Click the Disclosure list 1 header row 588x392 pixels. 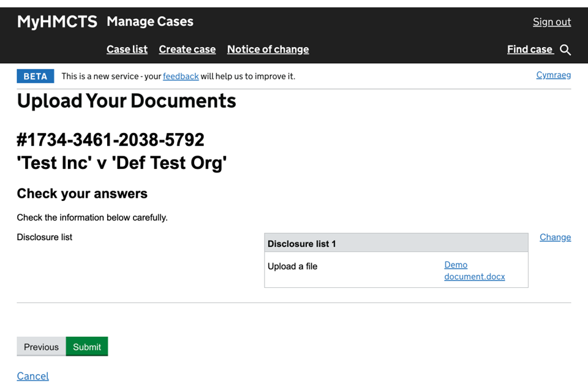pyautogui.click(x=396, y=244)
